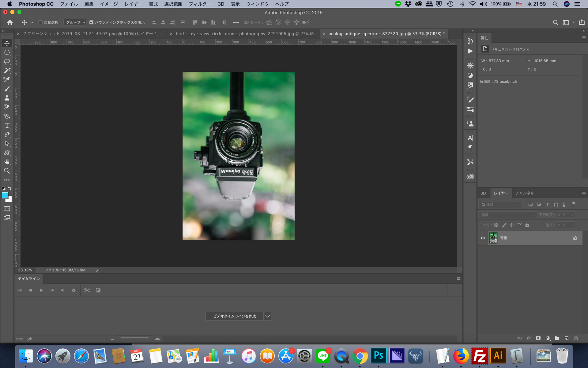Toggle Lock position icon in Layers panel
Screen dimensions: 588x368
511,225
